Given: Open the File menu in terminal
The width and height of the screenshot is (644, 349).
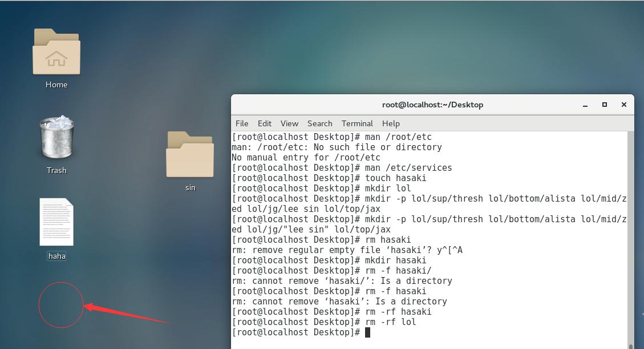Looking at the screenshot, I should (241, 123).
